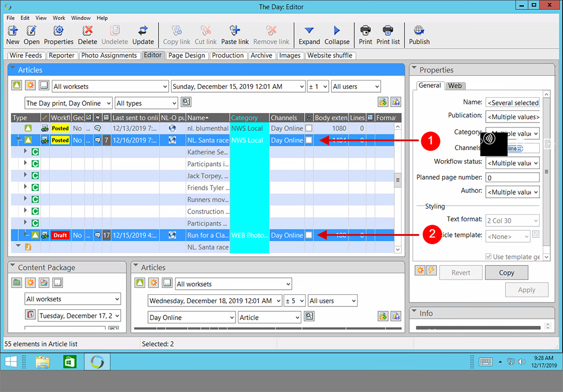Click the Collapse toolbar icon
The width and height of the screenshot is (563, 392).
(x=337, y=35)
